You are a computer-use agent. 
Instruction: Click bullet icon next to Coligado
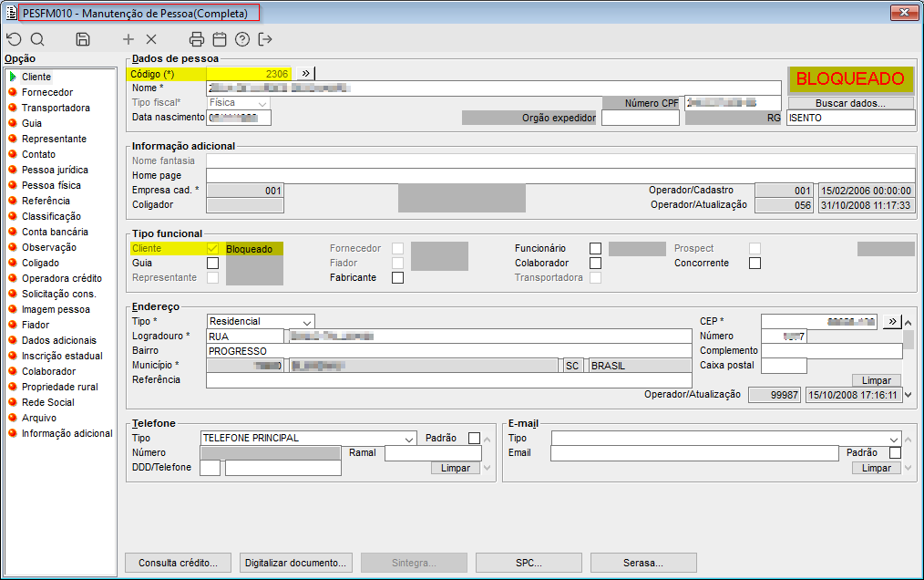13,262
